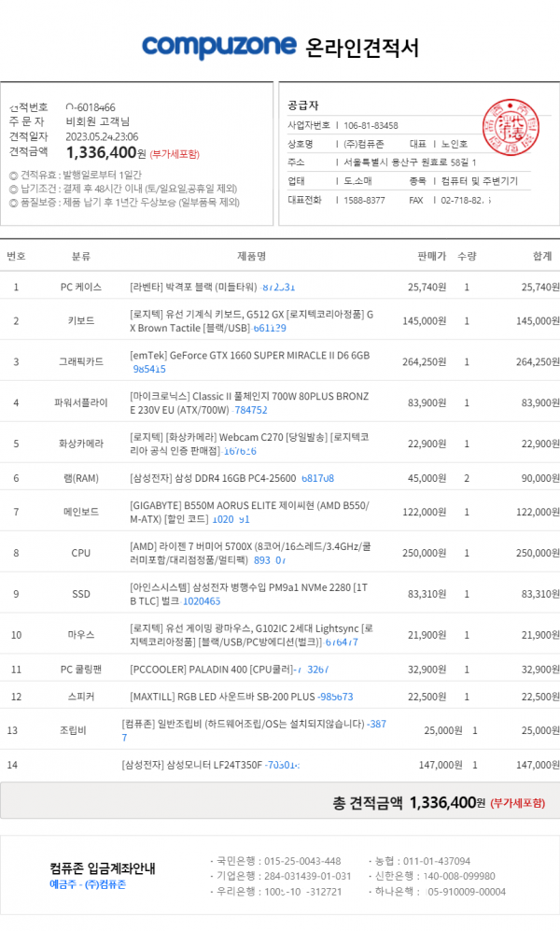
Task: Click the 견적일자 2023.05.24 value
Action: [102, 136]
